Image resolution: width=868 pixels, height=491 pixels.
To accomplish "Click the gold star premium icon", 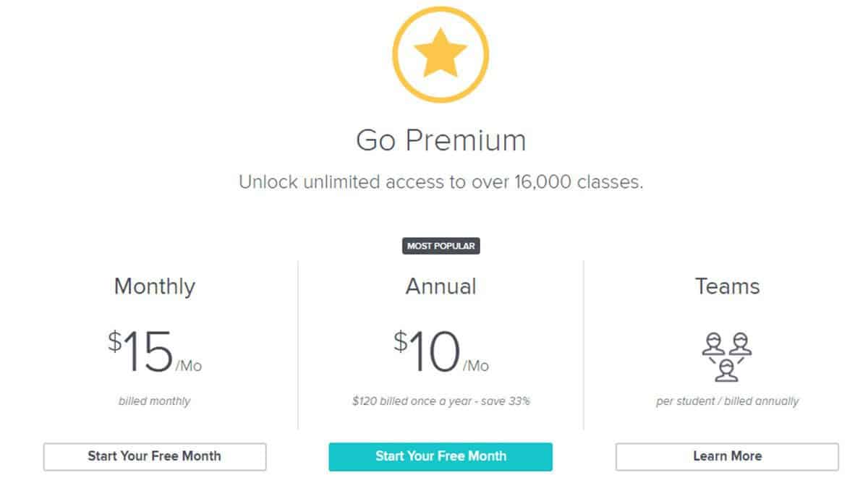I will coord(440,55).
